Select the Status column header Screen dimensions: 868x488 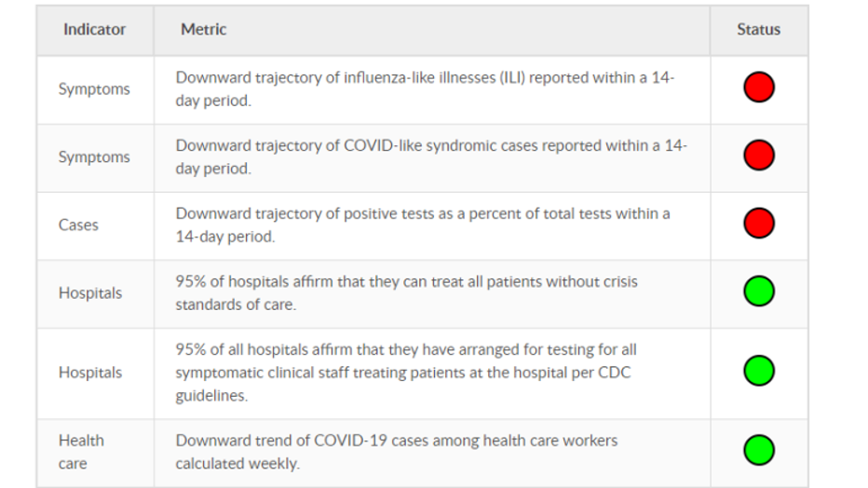[x=758, y=29]
